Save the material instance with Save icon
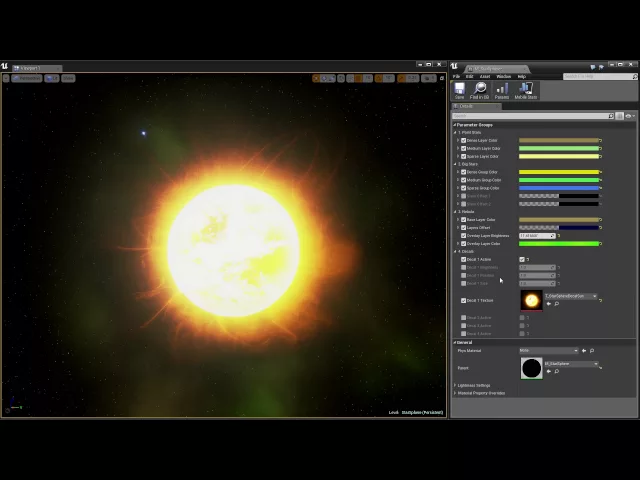 pos(460,90)
